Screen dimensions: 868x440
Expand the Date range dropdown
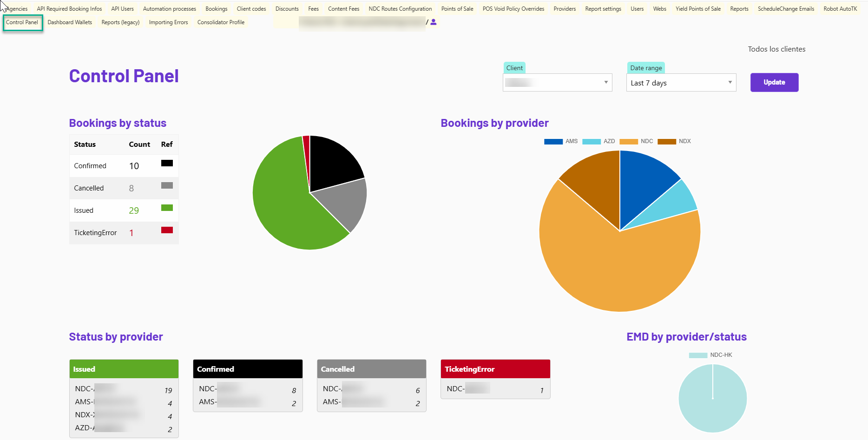tap(681, 83)
